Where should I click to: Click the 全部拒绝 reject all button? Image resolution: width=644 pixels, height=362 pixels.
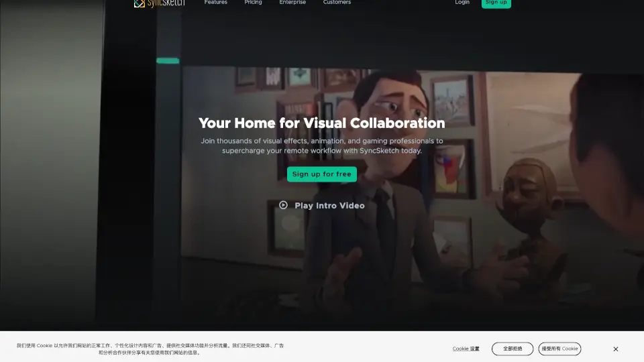(x=513, y=349)
